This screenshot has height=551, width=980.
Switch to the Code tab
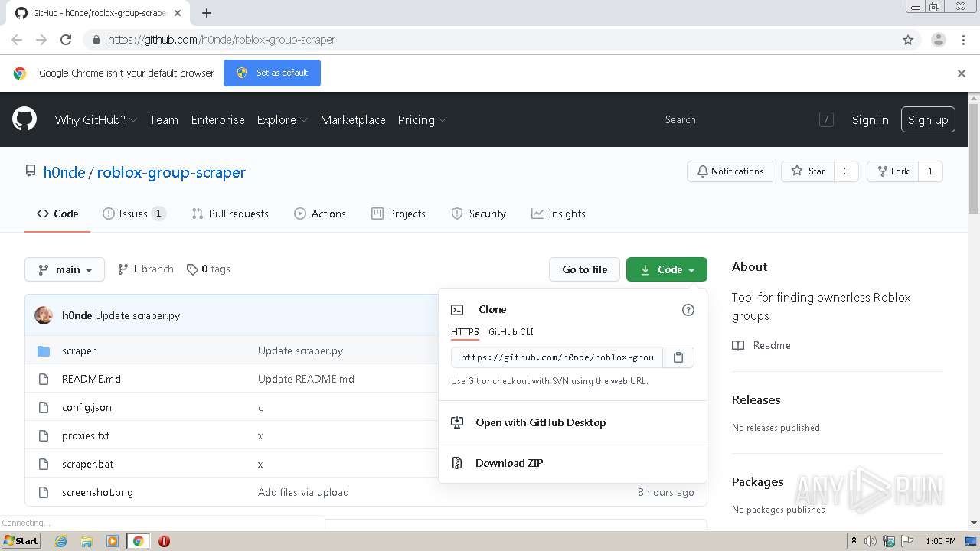point(57,214)
